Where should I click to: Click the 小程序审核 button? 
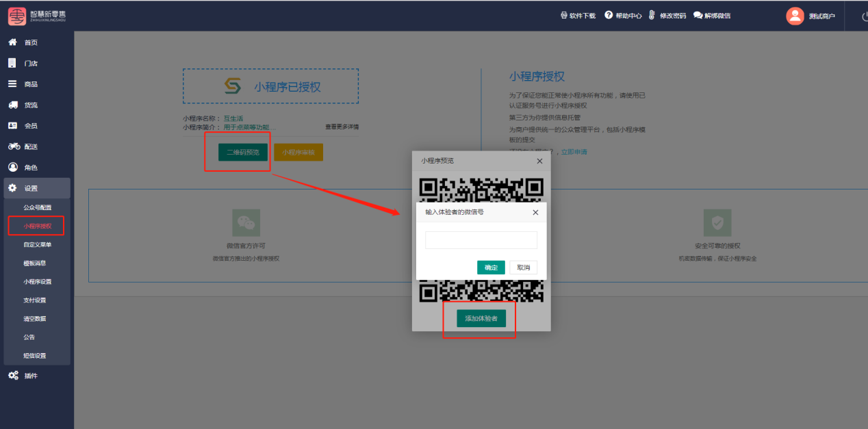tap(298, 152)
